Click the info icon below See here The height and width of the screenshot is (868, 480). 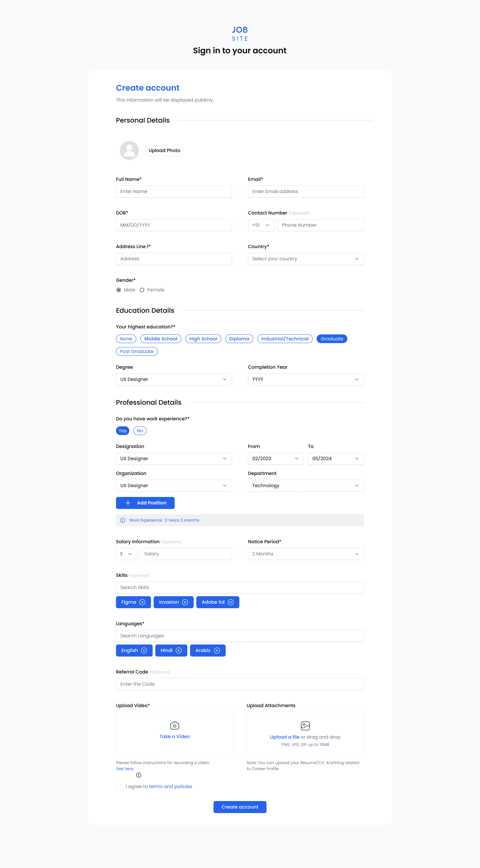click(139, 775)
